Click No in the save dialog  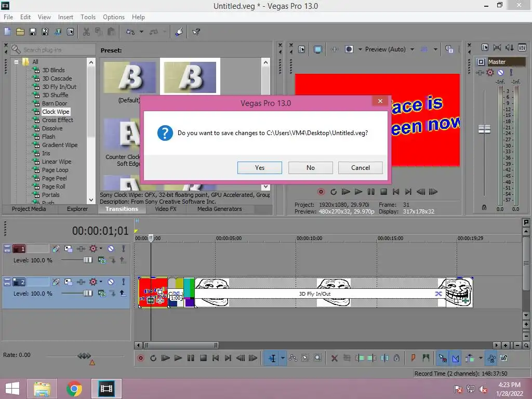(311, 168)
